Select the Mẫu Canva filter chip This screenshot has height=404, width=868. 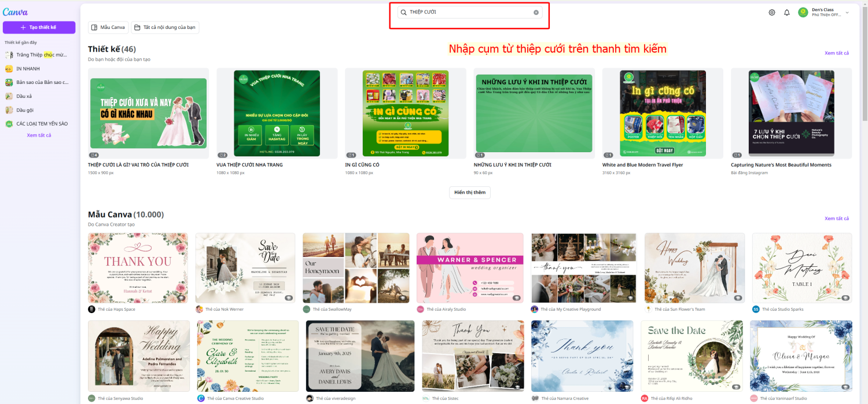[108, 27]
